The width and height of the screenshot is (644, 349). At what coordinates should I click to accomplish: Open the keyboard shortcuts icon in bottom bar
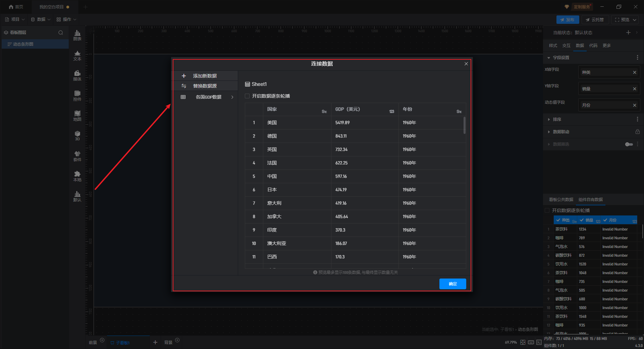click(x=531, y=342)
